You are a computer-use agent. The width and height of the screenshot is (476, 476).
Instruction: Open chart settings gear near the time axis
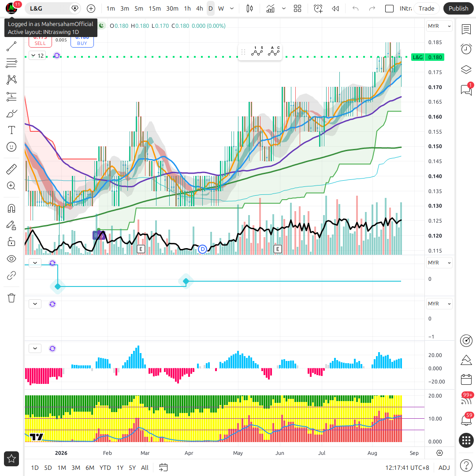439,453
